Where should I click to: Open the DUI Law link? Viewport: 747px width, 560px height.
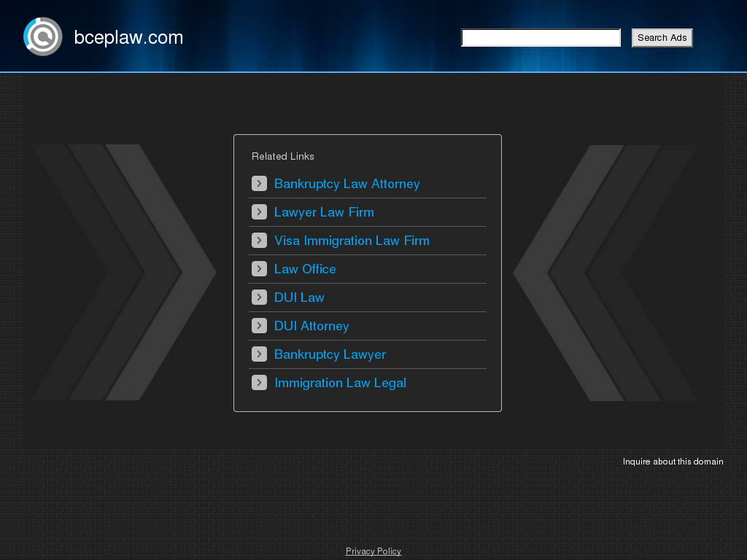(x=299, y=297)
